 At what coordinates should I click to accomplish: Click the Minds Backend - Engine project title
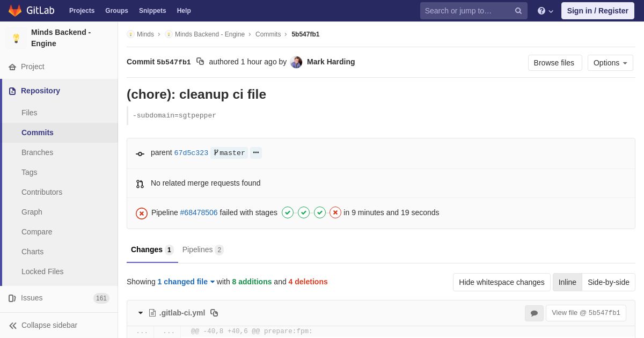click(61, 38)
